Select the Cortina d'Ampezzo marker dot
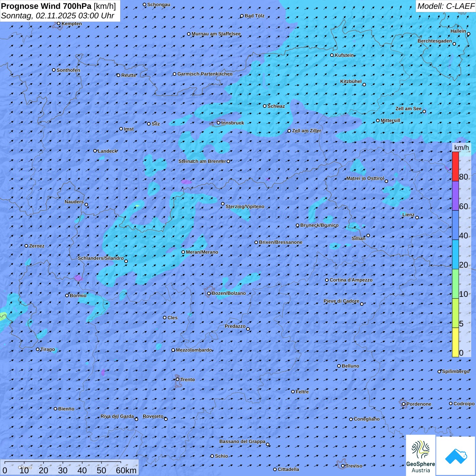 [327, 280]
